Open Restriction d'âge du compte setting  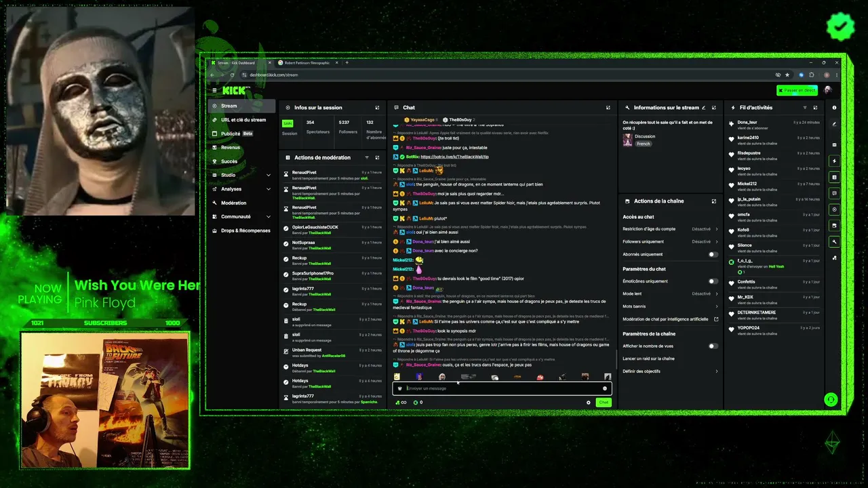coord(670,229)
